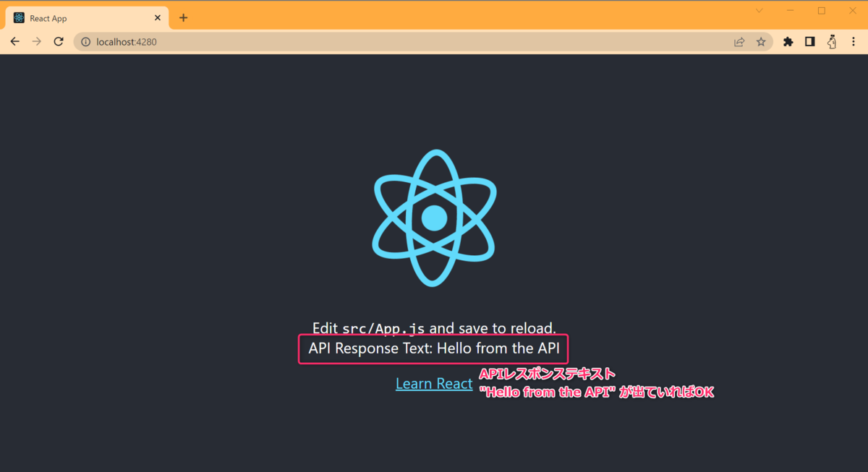This screenshot has width=868, height=472.
Task: Open the Extensions puzzle icon
Action: 788,42
